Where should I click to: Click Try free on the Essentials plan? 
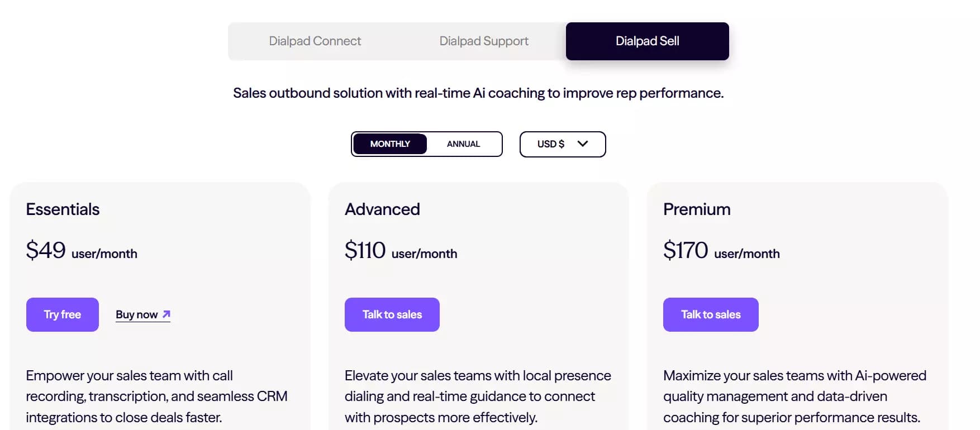click(62, 314)
